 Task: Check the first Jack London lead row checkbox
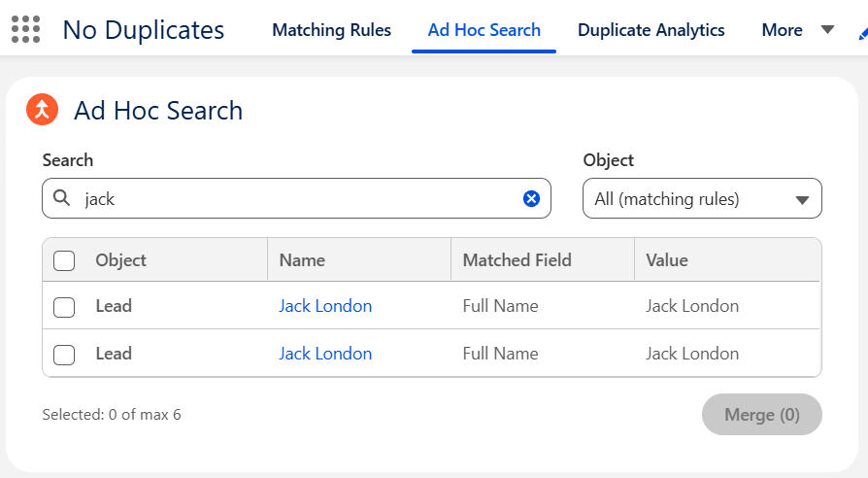pos(64,307)
